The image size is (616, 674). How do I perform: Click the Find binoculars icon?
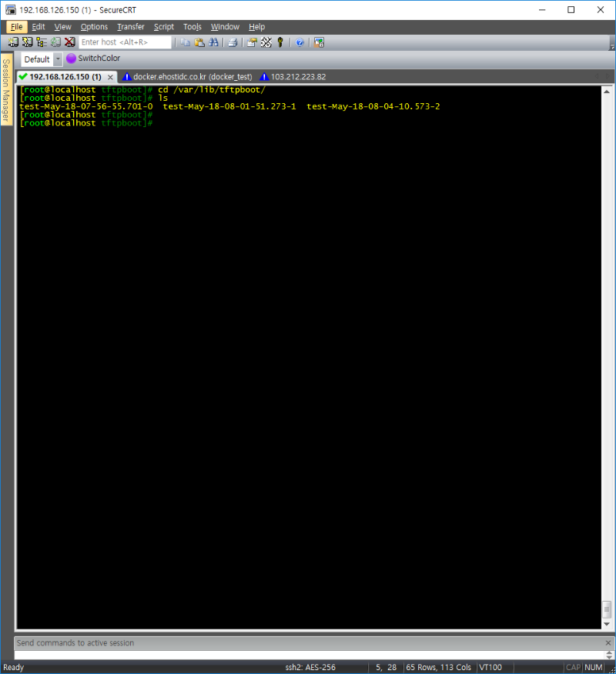(x=213, y=42)
